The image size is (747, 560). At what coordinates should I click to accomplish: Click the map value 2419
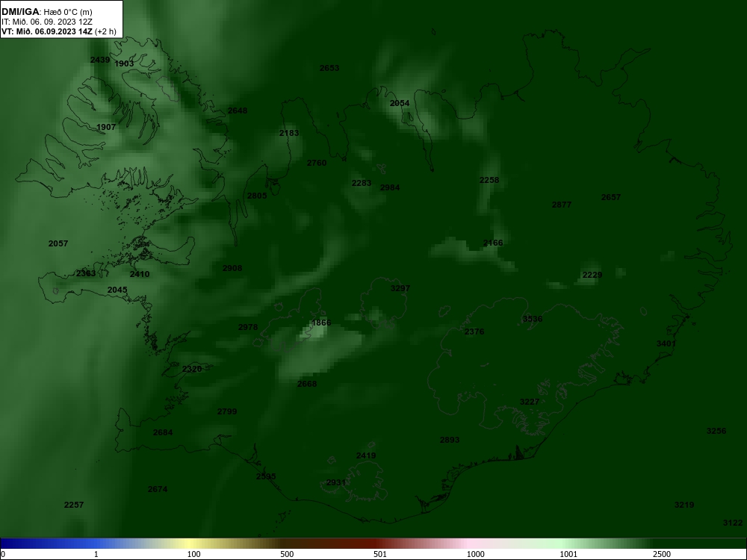pos(366,455)
